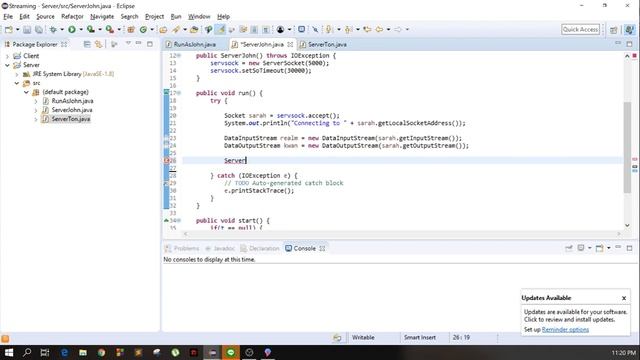Click the Quick Access field
640x360 pixels.
click(x=580, y=29)
